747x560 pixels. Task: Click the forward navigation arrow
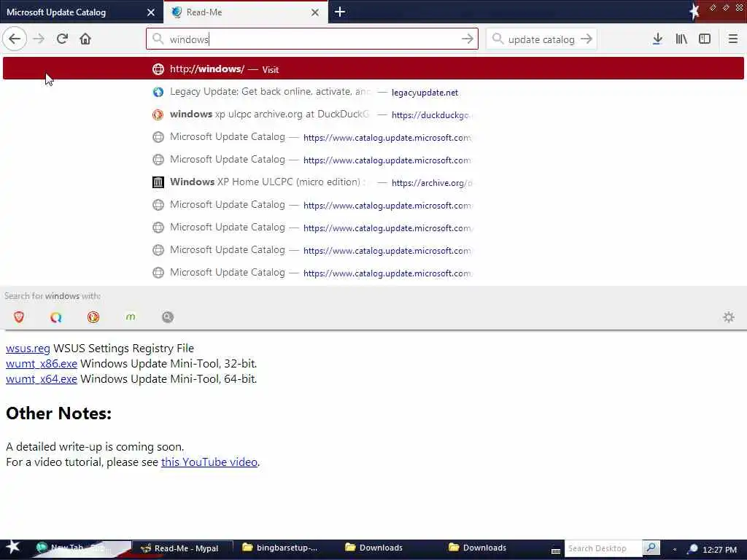tap(39, 39)
